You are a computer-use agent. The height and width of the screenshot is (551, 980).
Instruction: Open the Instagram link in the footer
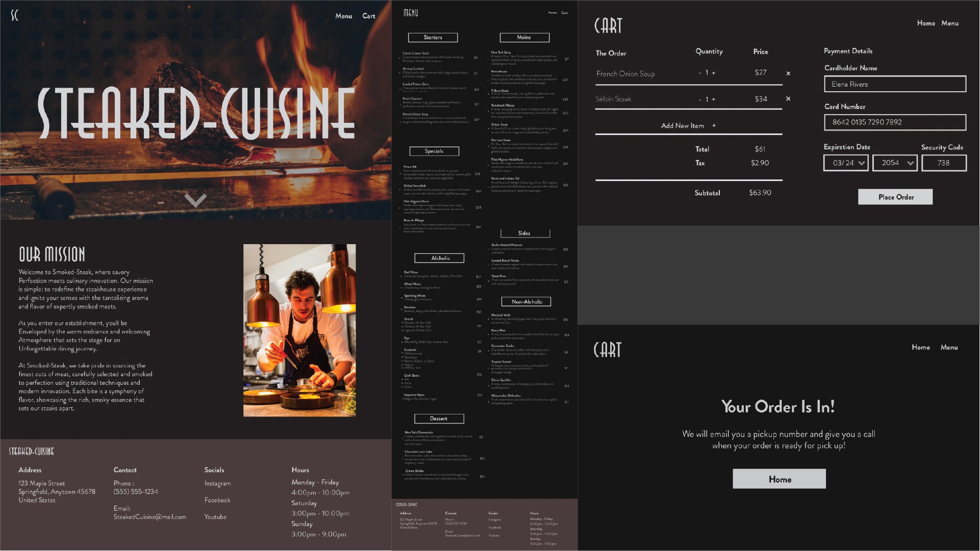217,483
